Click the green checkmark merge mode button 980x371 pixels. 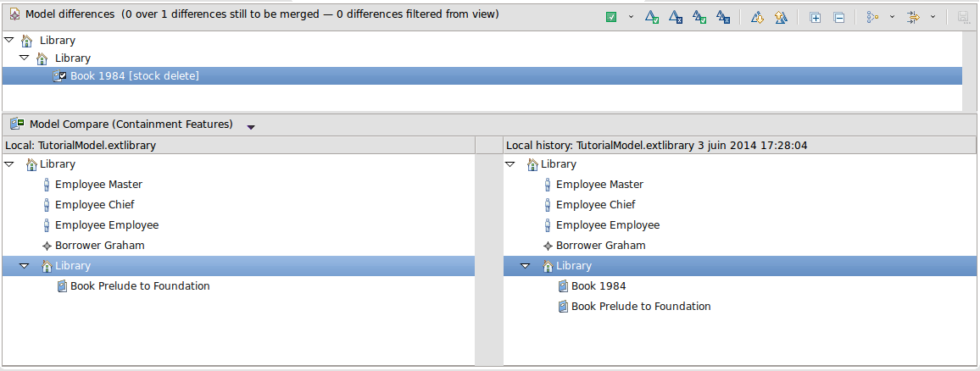pos(611,17)
